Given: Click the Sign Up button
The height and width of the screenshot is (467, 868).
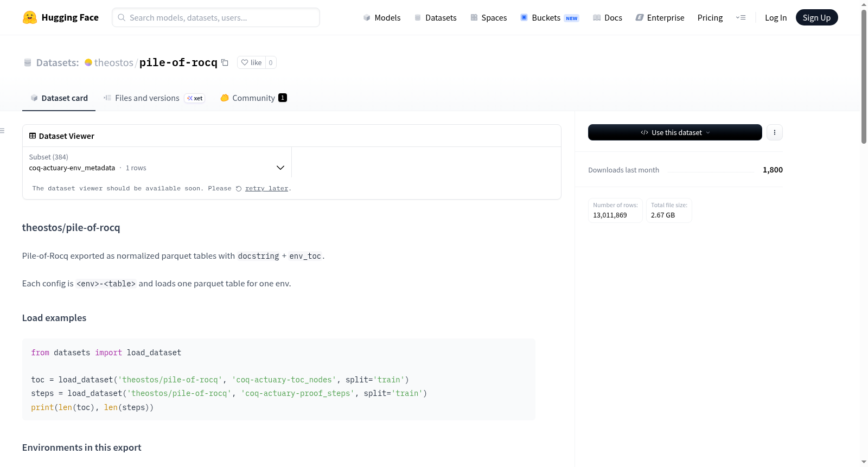Looking at the screenshot, I should point(817,17).
